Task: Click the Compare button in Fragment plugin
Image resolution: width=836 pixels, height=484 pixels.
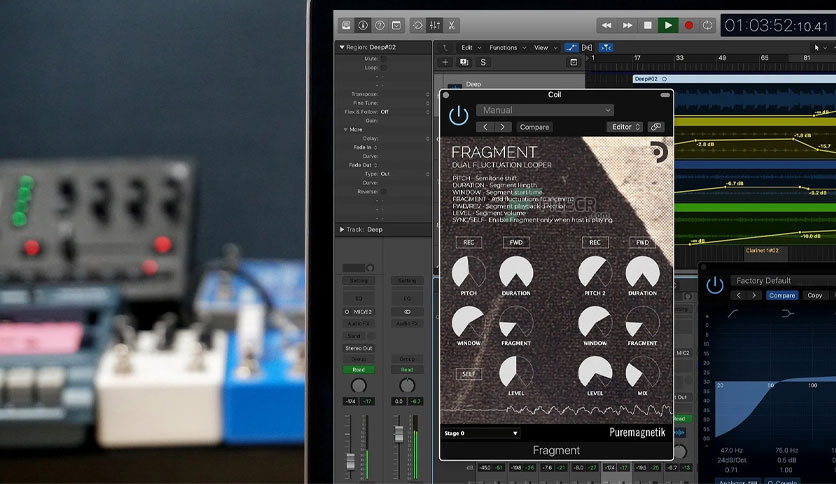Action: click(534, 127)
